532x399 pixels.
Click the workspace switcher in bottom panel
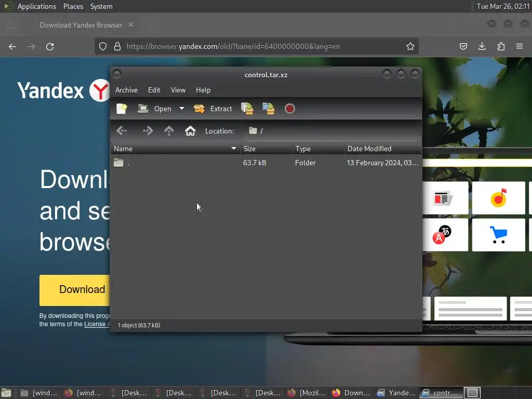pos(472,393)
